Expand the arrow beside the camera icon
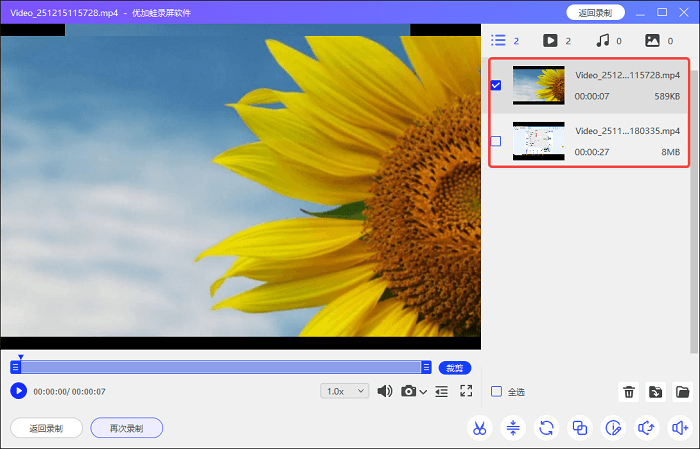This screenshot has width=700, height=449. (424, 392)
